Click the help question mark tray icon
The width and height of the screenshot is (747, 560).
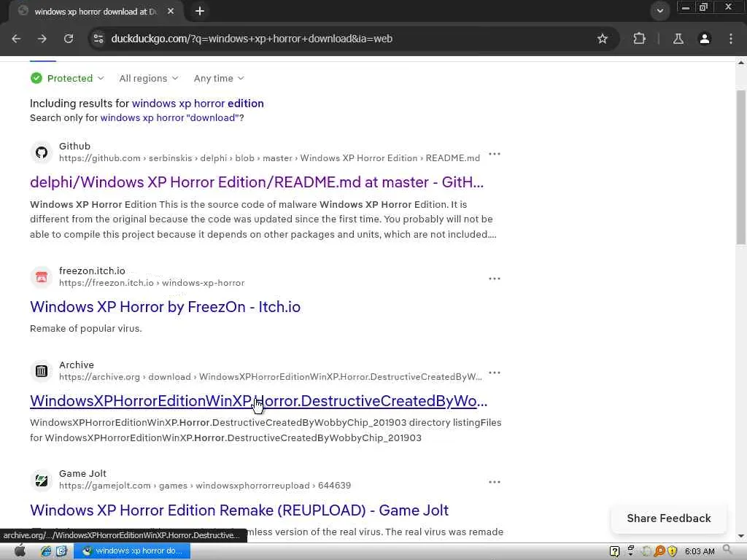coord(614,551)
